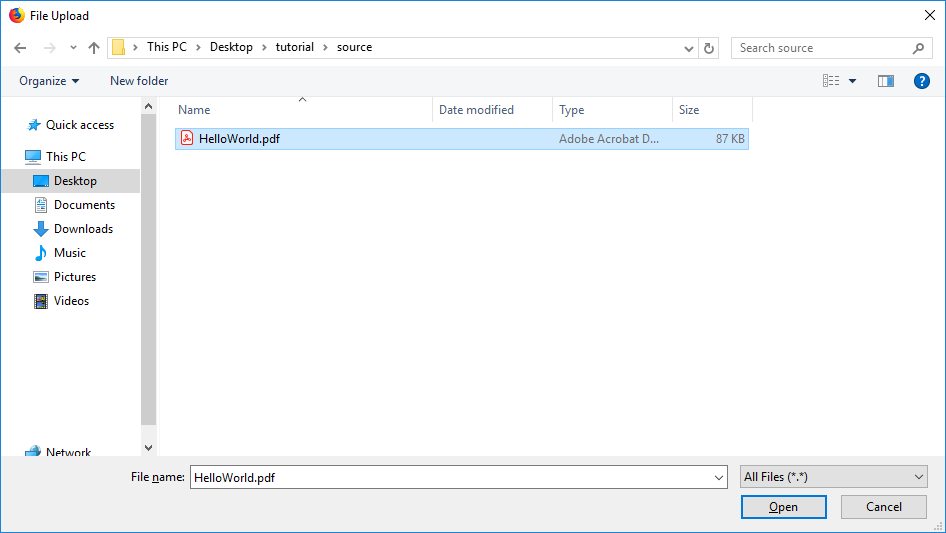Open the Recent locations dropdown arrow
The image size is (946, 533).
click(x=73, y=48)
